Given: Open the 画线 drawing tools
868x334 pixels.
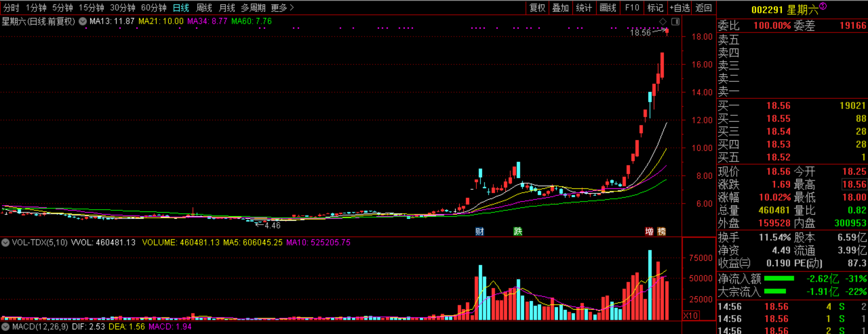Looking at the screenshot, I should pos(608,8).
